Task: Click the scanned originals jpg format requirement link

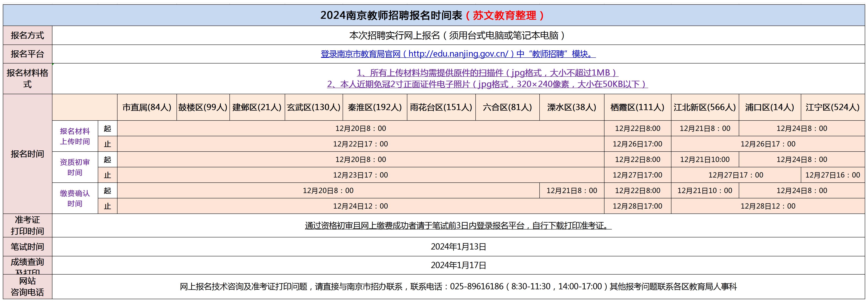Action: [488, 73]
